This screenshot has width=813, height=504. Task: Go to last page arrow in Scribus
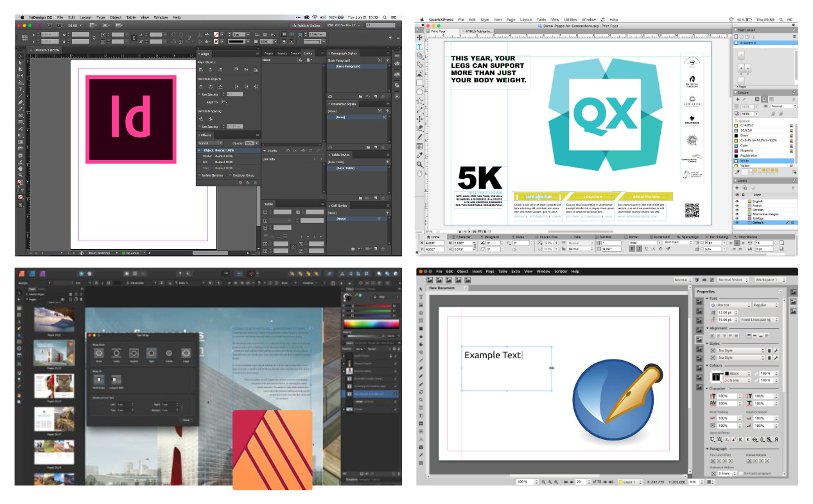[x=611, y=482]
